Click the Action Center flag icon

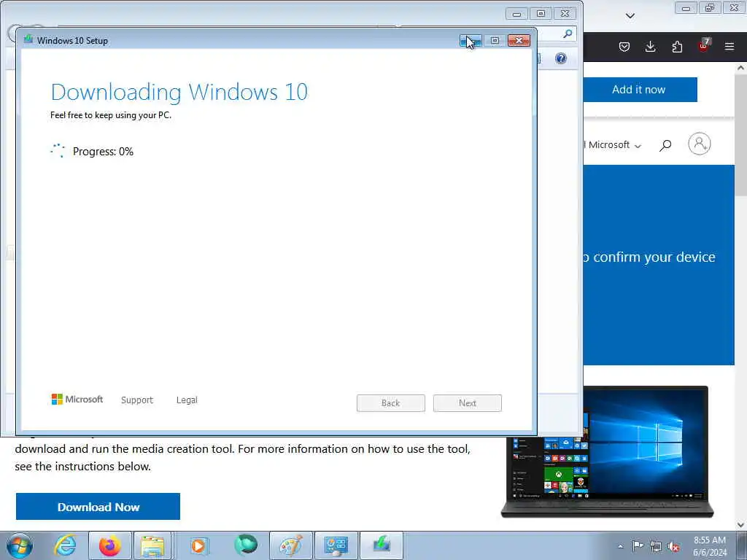(638, 545)
